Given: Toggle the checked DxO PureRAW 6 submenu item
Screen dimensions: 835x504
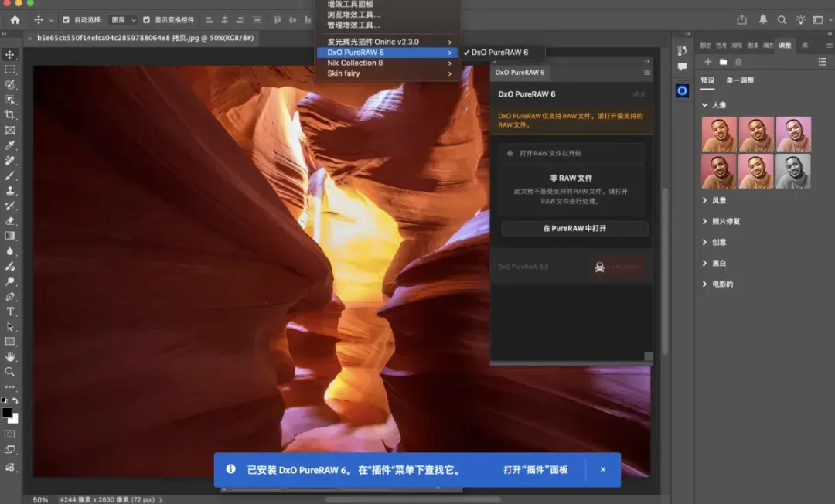Looking at the screenshot, I should [503, 52].
